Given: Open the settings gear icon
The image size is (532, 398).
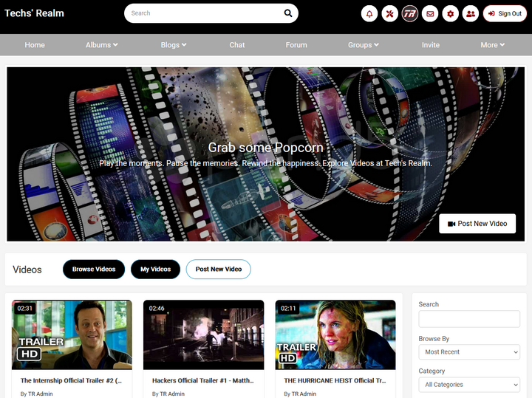Looking at the screenshot, I should pos(450,13).
